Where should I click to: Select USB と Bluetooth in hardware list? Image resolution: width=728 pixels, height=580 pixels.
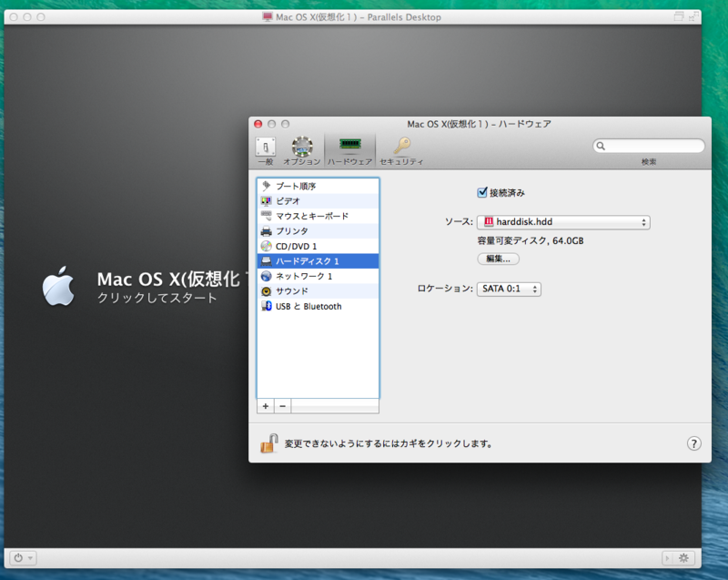(x=318, y=307)
